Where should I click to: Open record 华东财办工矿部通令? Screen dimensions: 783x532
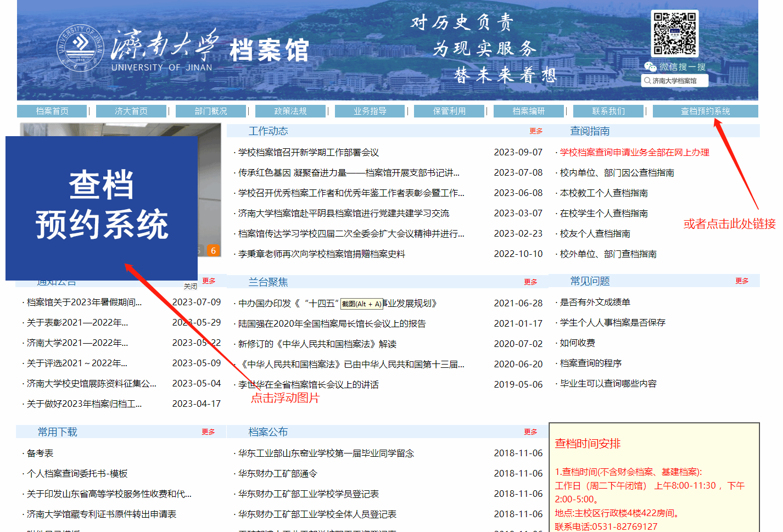click(278, 473)
